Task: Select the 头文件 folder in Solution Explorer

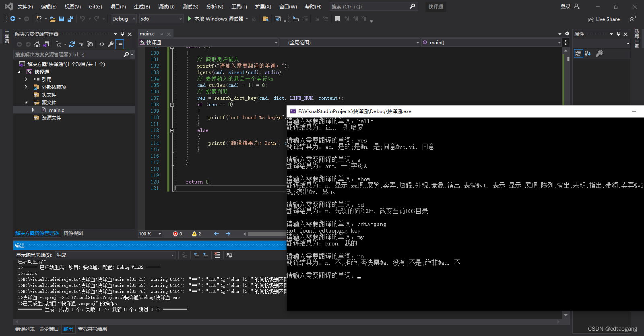Action: (x=49, y=95)
